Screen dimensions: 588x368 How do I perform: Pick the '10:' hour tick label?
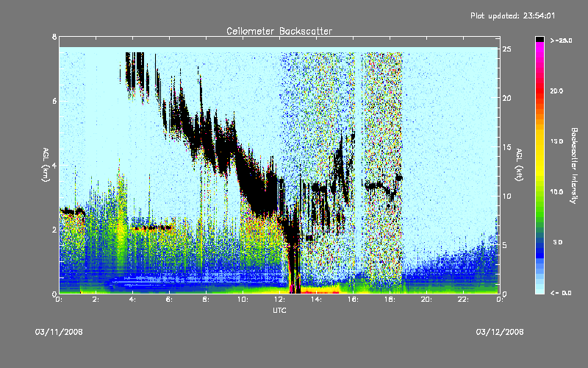pos(243,300)
